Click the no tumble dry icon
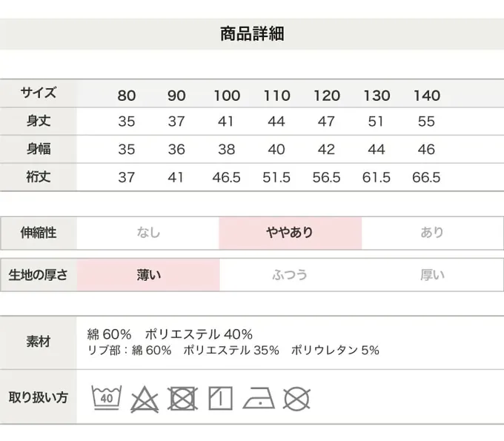This screenshot has width=504, height=441. (x=183, y=398)
